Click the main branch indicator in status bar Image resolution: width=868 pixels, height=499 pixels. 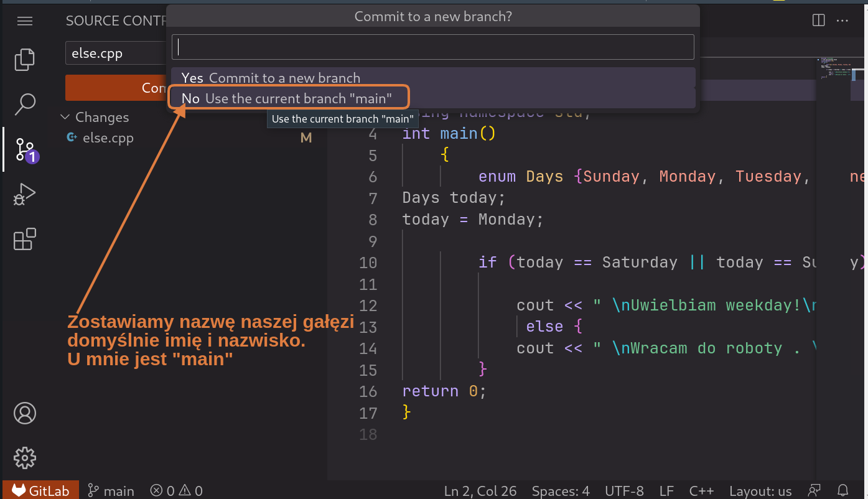111,490
